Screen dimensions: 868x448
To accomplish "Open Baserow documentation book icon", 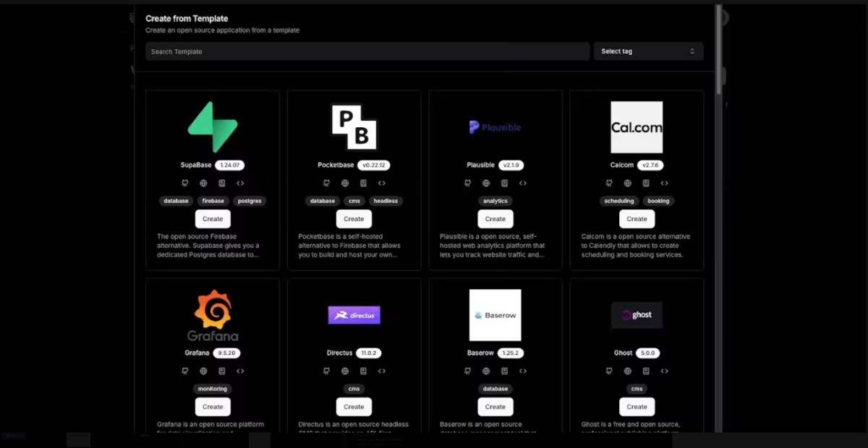I will 505,371.
